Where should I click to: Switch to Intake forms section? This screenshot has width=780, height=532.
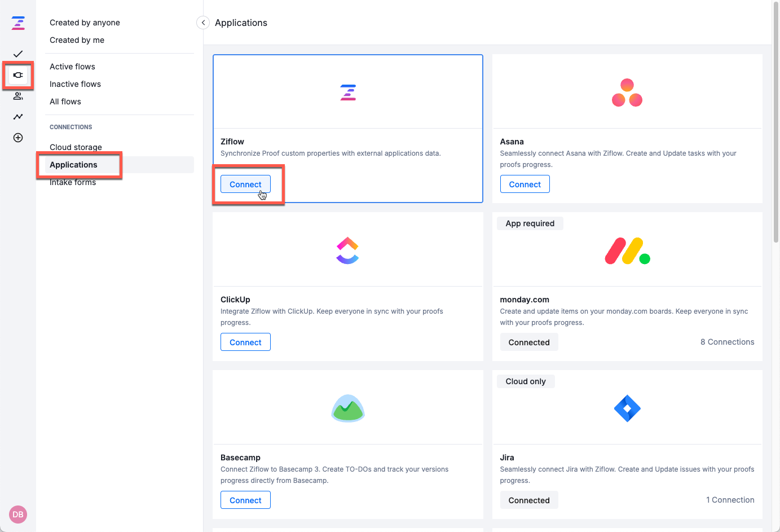[73, 182]
